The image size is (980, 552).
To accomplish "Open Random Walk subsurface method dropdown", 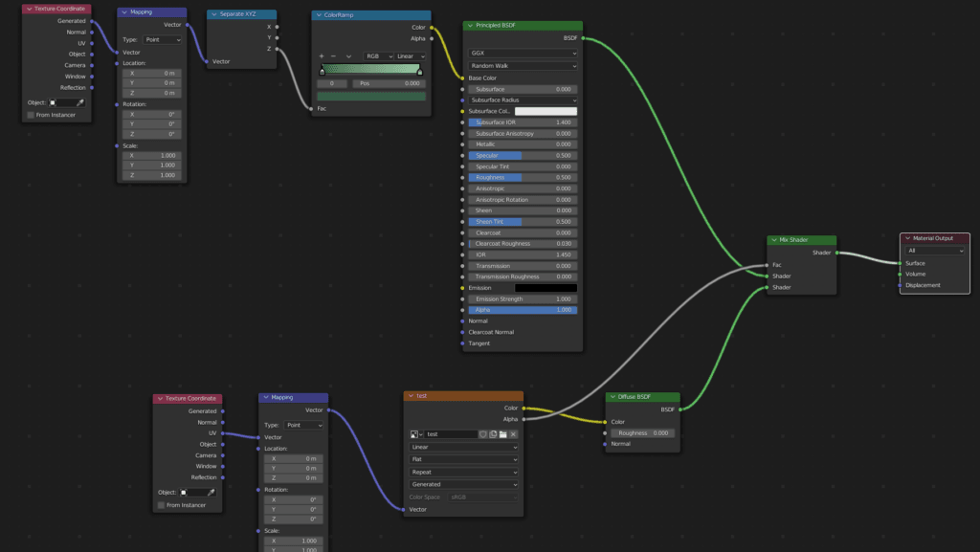I will (x=523, y=66).
